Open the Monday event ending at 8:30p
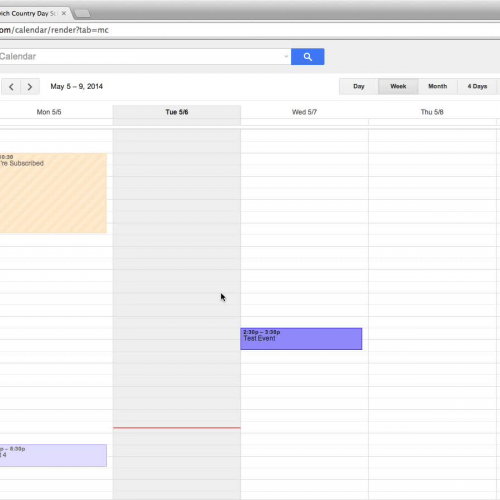 (x=53, y=455)
